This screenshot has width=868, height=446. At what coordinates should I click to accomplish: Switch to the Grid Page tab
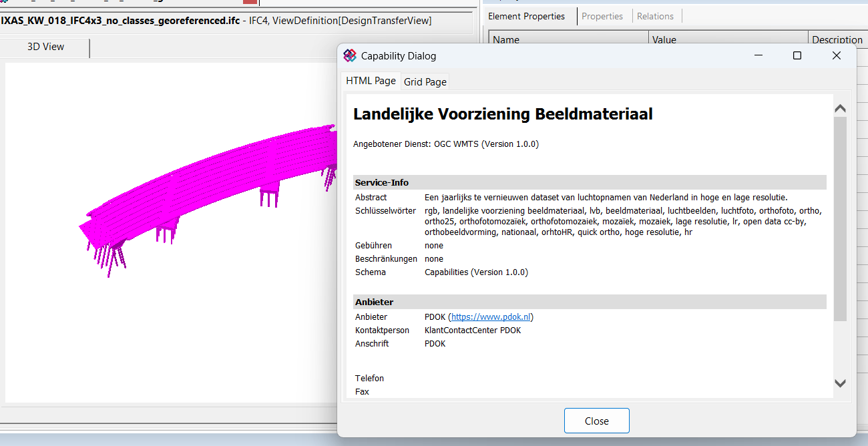point(425,81)
